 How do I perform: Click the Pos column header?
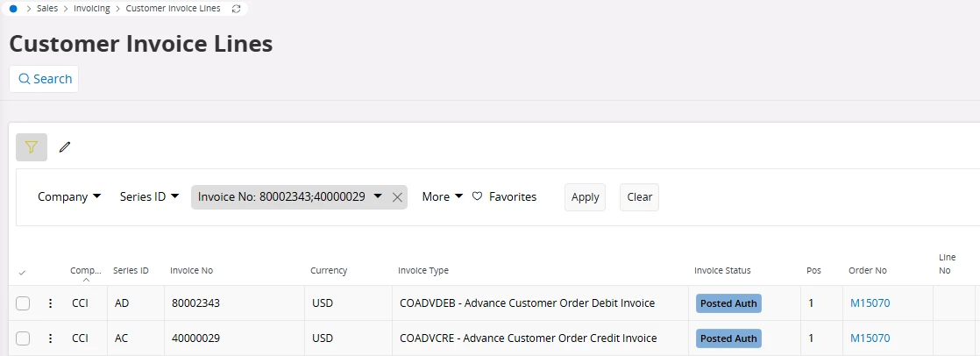(813, 271)
